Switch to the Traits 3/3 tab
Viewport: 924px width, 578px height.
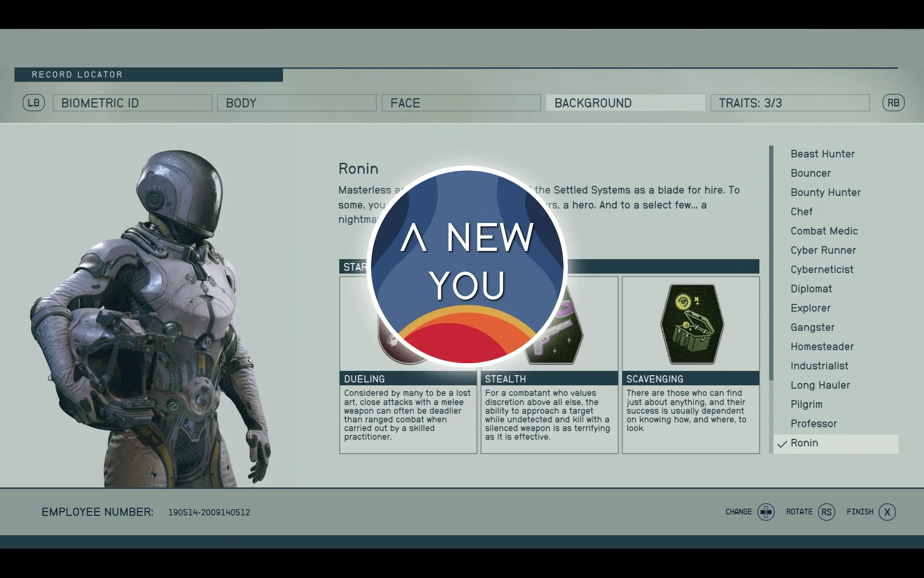point(790,103)
